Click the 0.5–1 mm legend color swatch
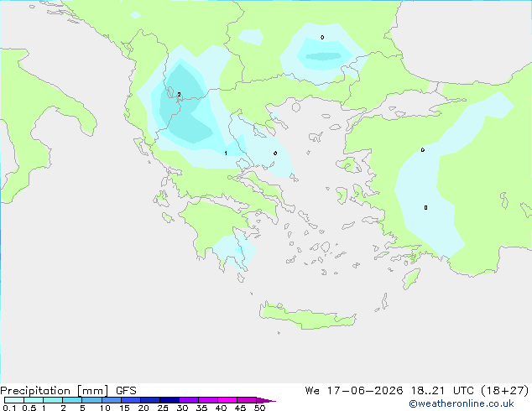 point(34,400)
